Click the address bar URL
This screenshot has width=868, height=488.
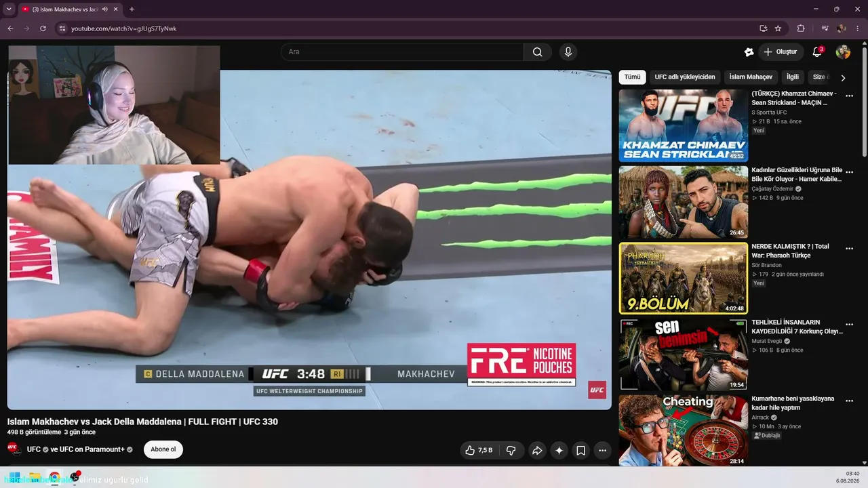(124, 28)
